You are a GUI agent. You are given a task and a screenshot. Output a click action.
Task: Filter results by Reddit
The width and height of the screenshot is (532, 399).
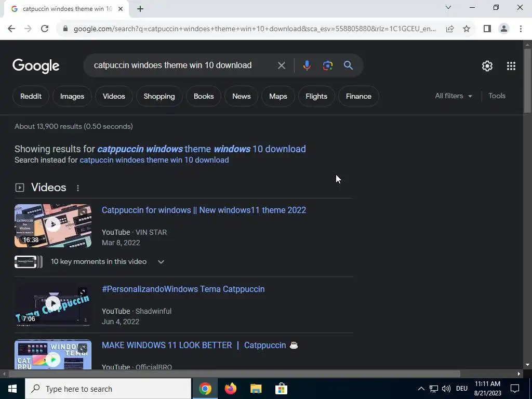point(31,96)
